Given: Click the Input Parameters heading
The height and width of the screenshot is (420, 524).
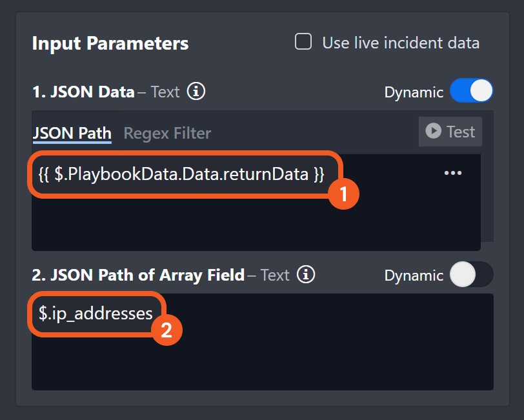Looking at the screenshot, I should (110, 43).
